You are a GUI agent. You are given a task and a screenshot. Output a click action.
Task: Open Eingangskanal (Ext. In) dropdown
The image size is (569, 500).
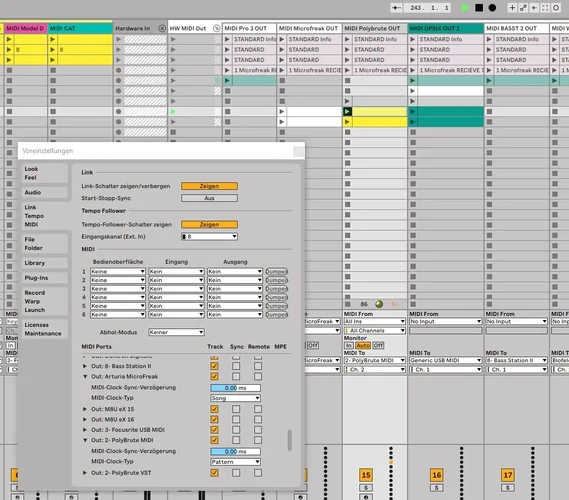(x=209, y=237)
